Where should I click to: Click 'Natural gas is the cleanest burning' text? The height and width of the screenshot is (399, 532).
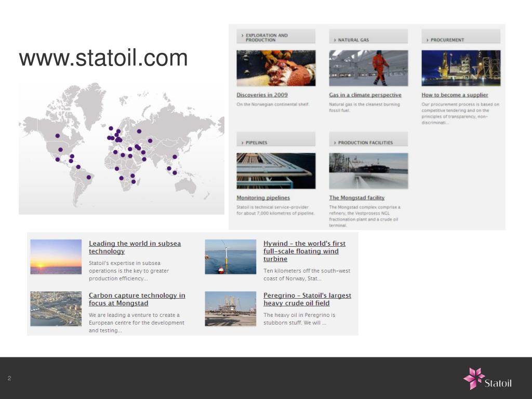(364, 107)
